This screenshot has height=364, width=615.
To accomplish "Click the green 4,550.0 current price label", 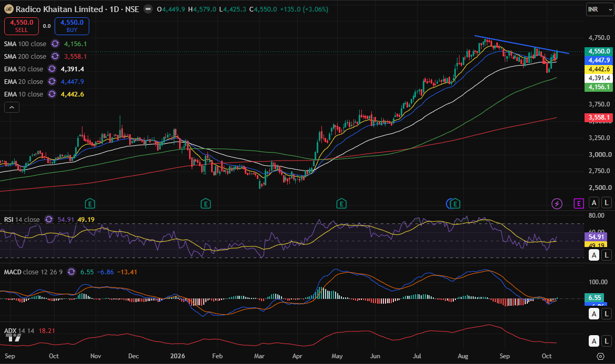I will pyautogui.click(x=599, y=51).
